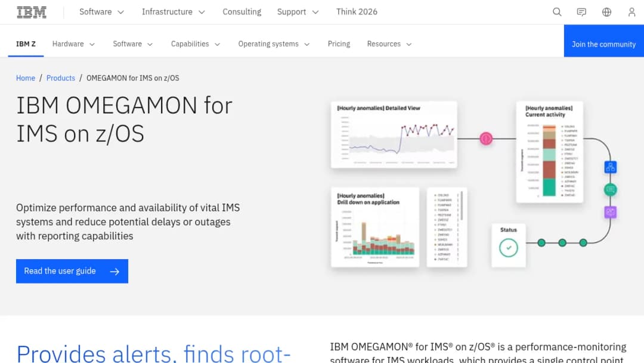Click the page heading IBM OMEGAMON for IMS
The width and height of the screenshot is (644, 363).
tap(124, 119)
